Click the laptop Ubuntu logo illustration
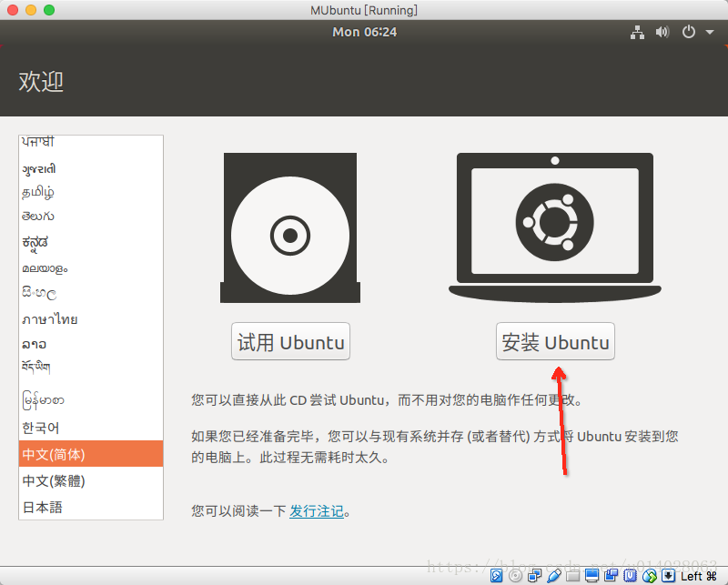The height and width of the screenshot is (585, 728). tap(555, 227)
